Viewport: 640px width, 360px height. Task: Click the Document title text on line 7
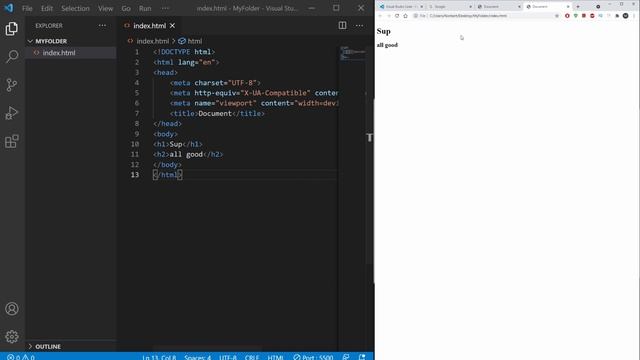(x=215, y=113)
